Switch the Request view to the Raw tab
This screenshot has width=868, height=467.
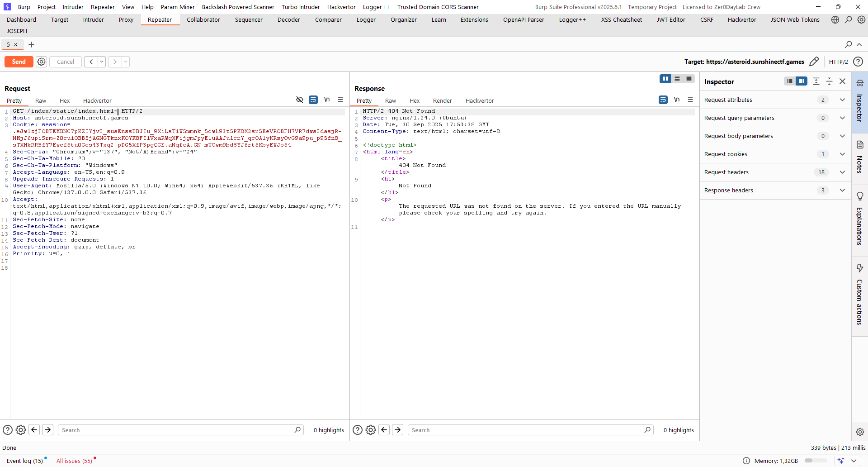click(41, 101)
